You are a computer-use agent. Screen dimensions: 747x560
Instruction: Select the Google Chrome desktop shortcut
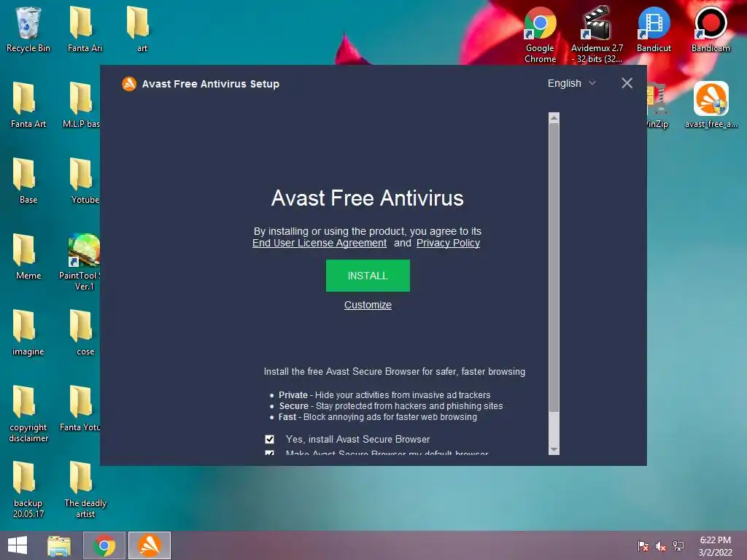(x=540, y=35)
